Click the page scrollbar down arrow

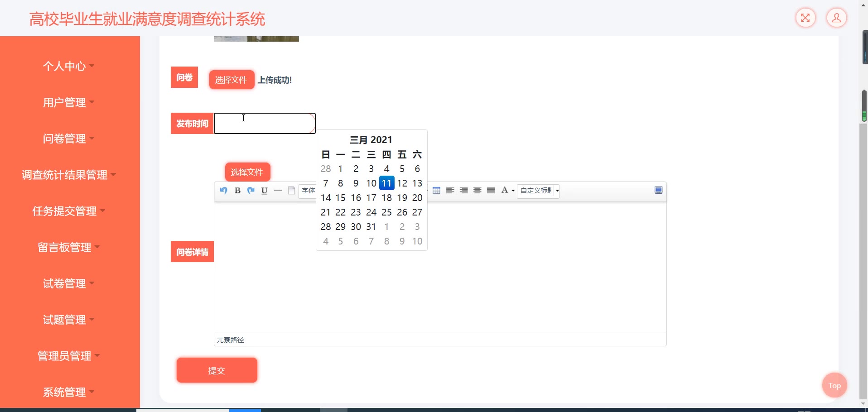pyautogui.click(x=863, y=403)
